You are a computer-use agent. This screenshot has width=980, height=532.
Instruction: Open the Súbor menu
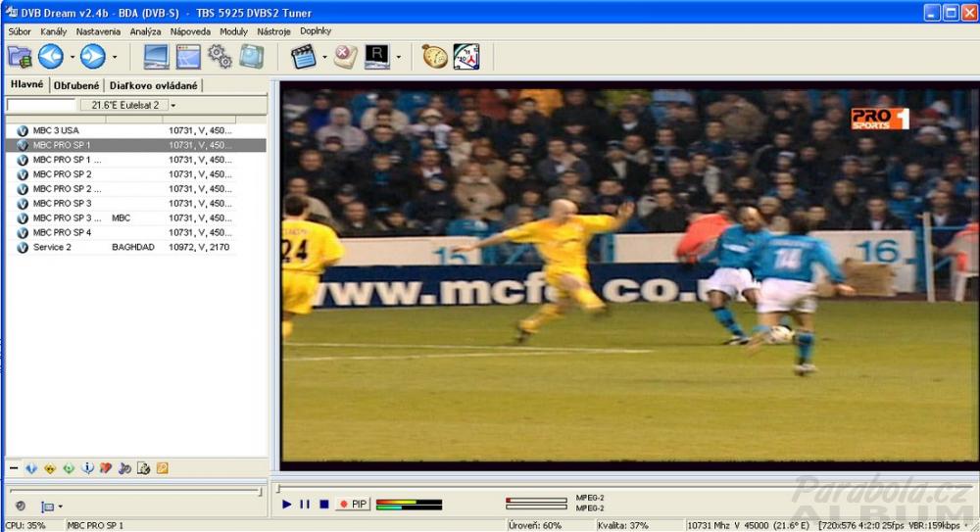[x=20, y=31]
